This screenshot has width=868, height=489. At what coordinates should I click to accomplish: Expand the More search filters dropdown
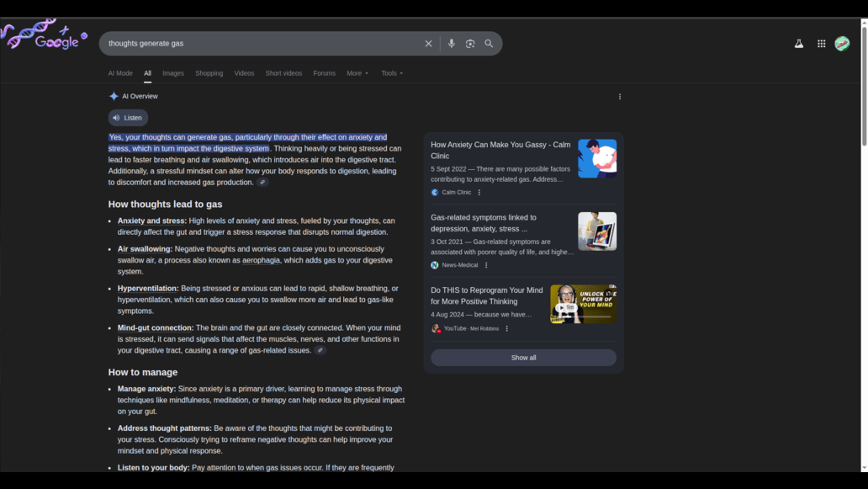[357, 73]
